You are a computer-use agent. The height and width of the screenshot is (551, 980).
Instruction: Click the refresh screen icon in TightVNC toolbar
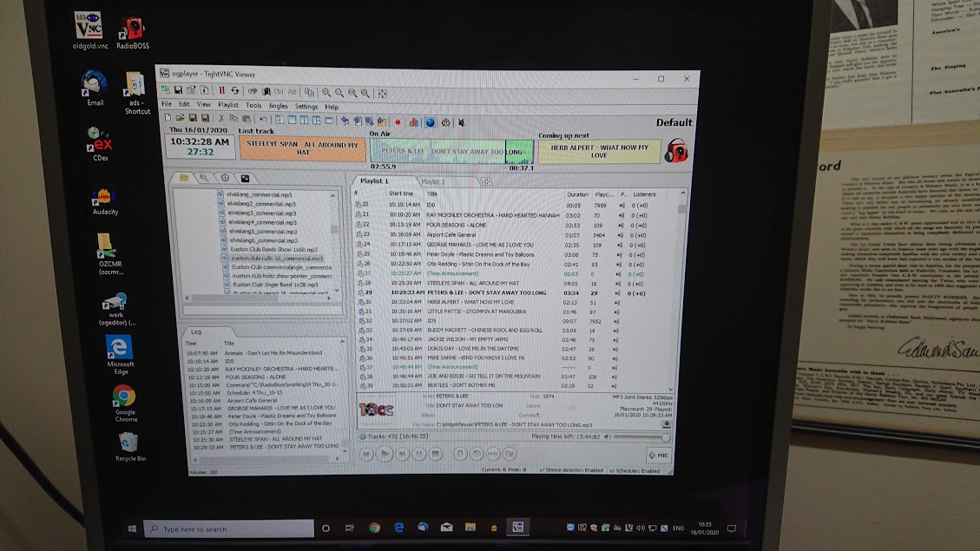coord(235,91)
